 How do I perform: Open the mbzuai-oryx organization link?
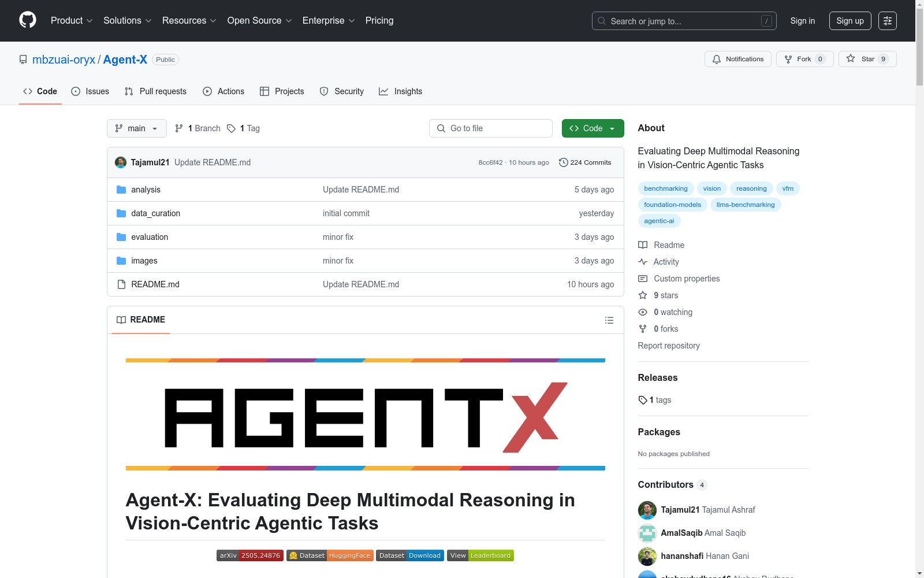click(64, 60)
